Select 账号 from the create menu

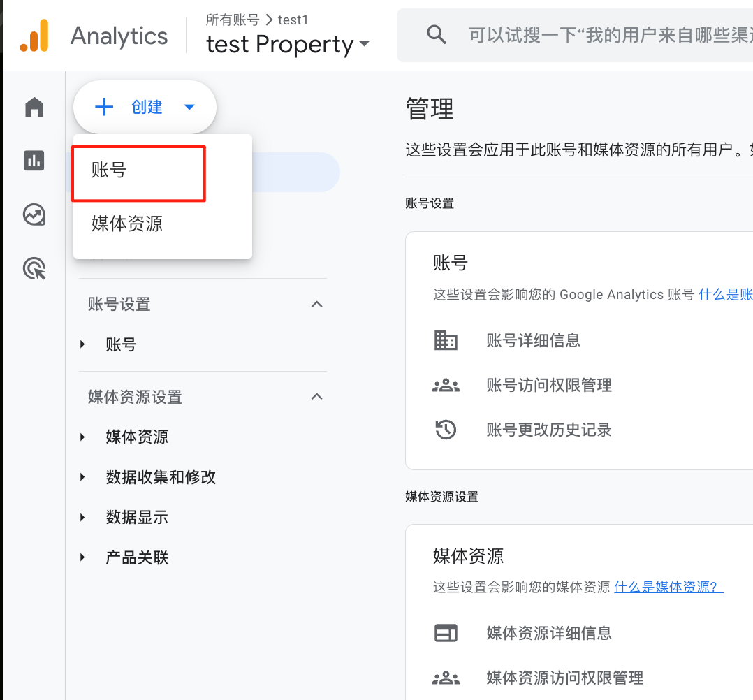tap(110, 170)
